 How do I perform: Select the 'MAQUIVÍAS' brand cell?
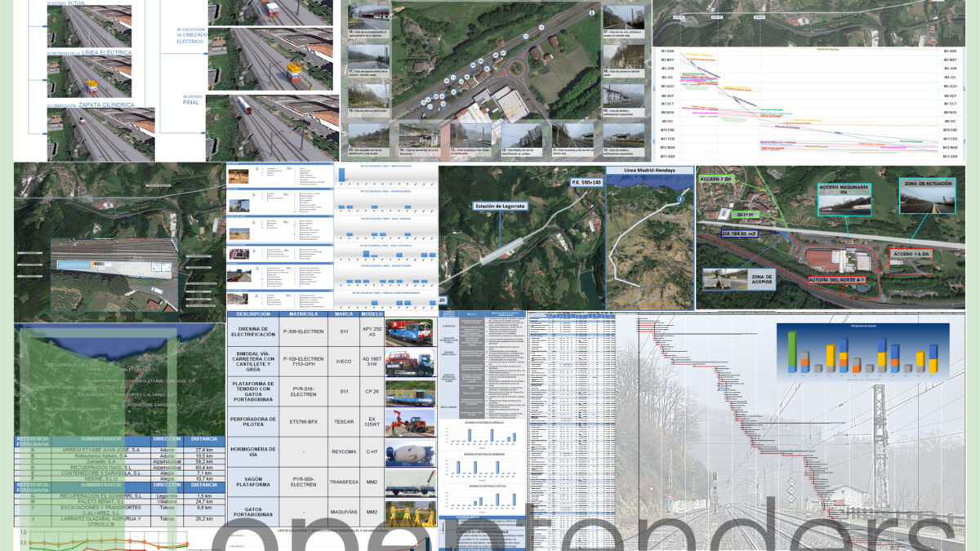[x=344, y=513]
